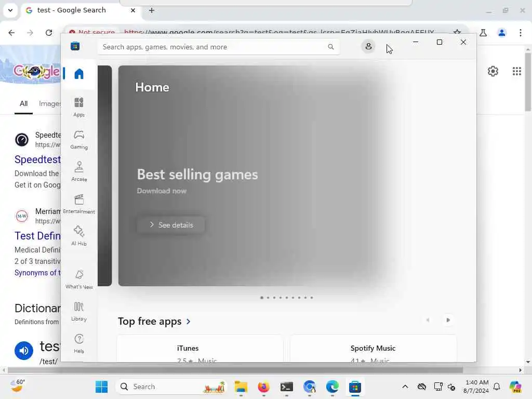Open Google quick settings gear

click(493, 71)
